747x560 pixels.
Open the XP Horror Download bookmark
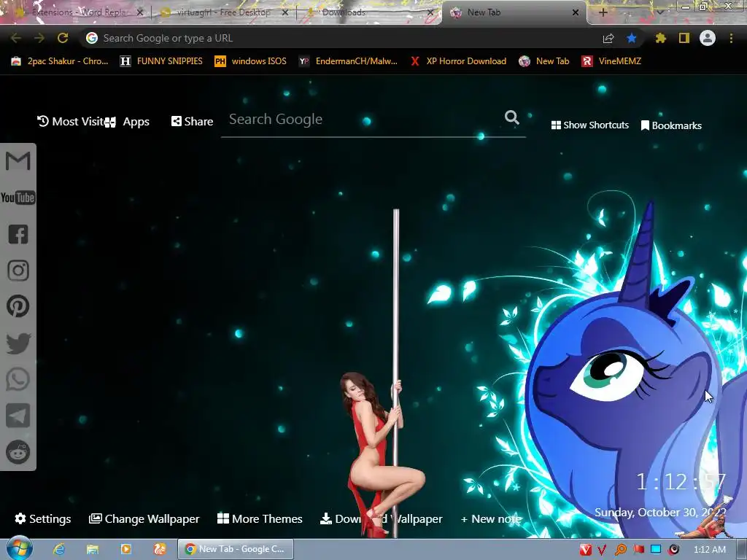(458, 61)
